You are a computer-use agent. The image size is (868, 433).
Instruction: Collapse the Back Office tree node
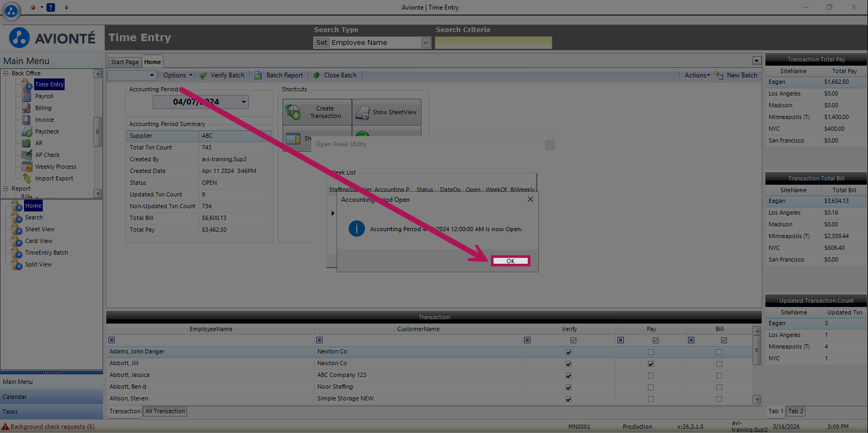(6, 73)
